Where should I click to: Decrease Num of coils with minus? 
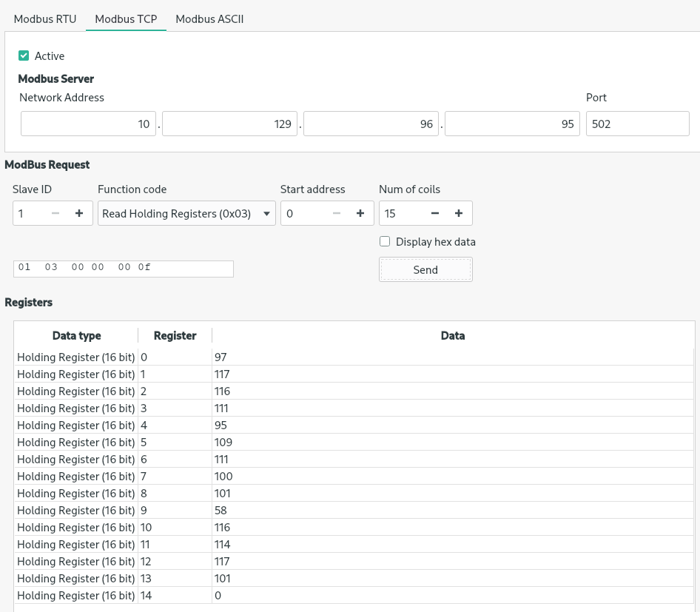click(x=435, y=213)
